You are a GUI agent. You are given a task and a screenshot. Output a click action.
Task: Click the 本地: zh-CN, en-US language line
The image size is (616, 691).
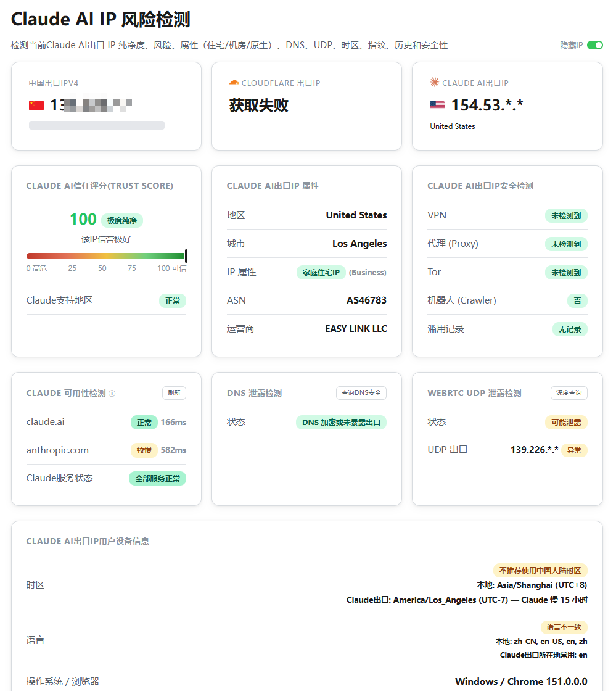click(541, 642)
